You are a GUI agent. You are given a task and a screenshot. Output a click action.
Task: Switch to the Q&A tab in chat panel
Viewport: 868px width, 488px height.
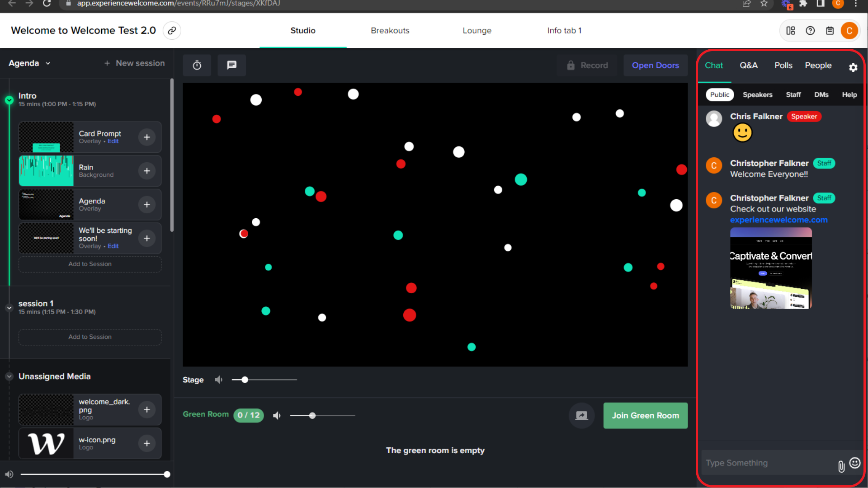coord(748,65)
